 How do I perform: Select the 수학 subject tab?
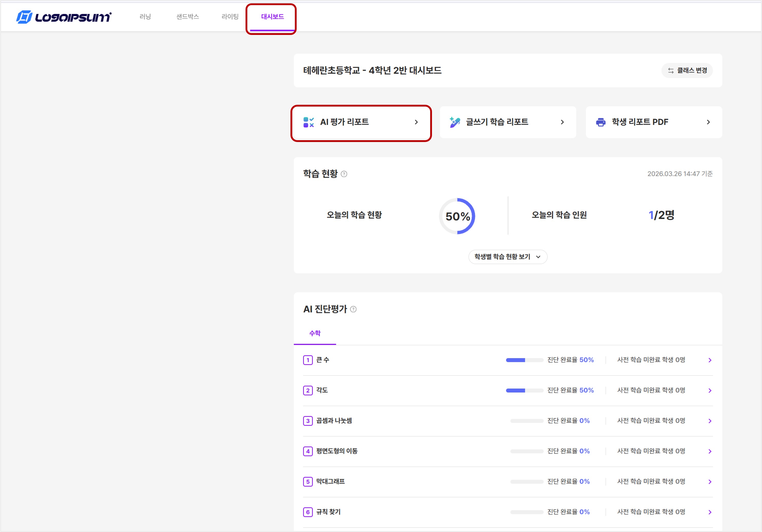[x=315, y=334]
